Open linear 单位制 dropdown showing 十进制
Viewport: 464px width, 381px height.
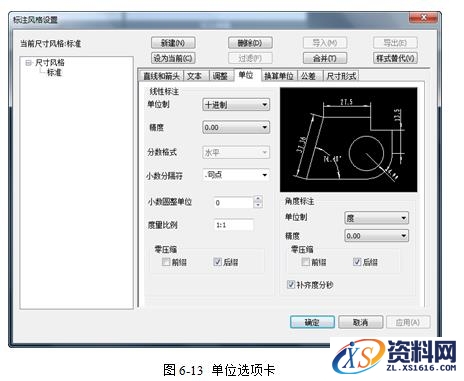point(236,105)
